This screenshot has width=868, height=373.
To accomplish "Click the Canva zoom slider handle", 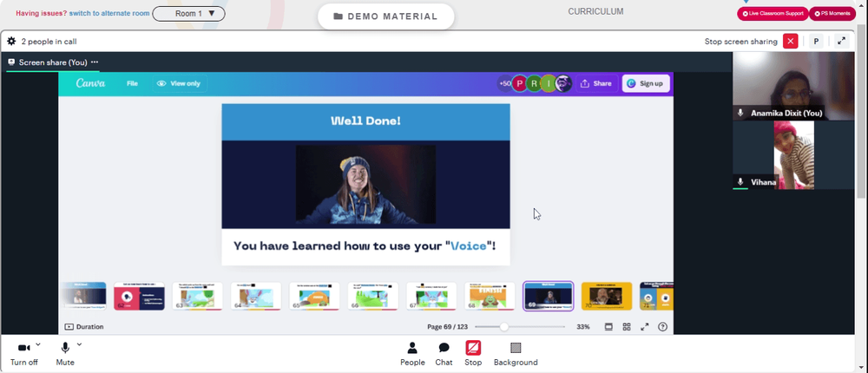I will [503, 327].
